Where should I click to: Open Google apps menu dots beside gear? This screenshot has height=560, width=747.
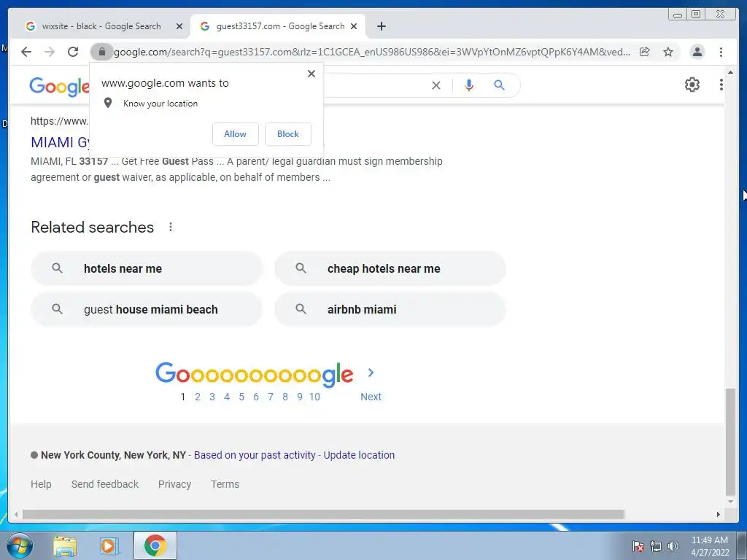point(721,85)
